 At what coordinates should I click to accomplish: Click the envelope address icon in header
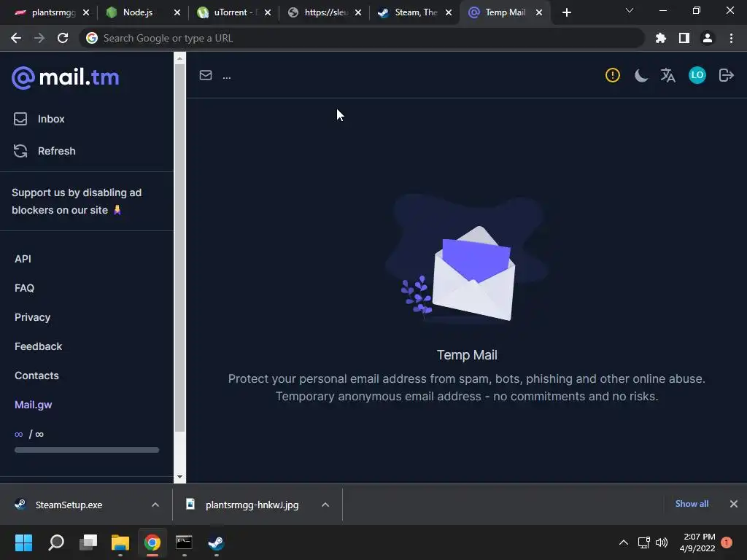(x=205, y=75)
